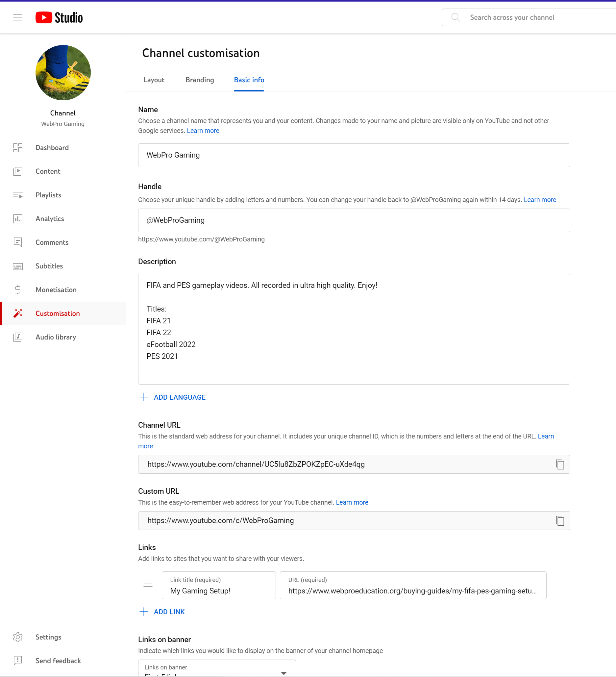This screenshot has height=677, width=616.
Task: Click the Search across your channel box
Action: [529, 17]
